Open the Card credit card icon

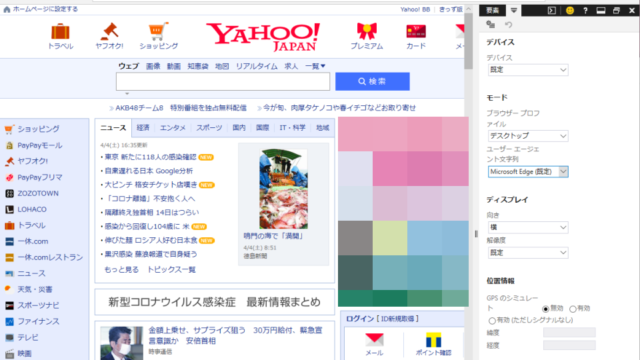point(416,31)
